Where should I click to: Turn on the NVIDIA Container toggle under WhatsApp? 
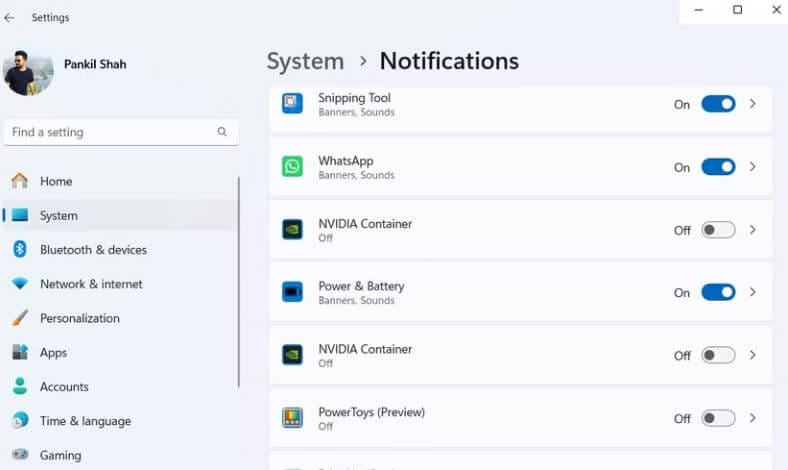[x=718, y=230]
